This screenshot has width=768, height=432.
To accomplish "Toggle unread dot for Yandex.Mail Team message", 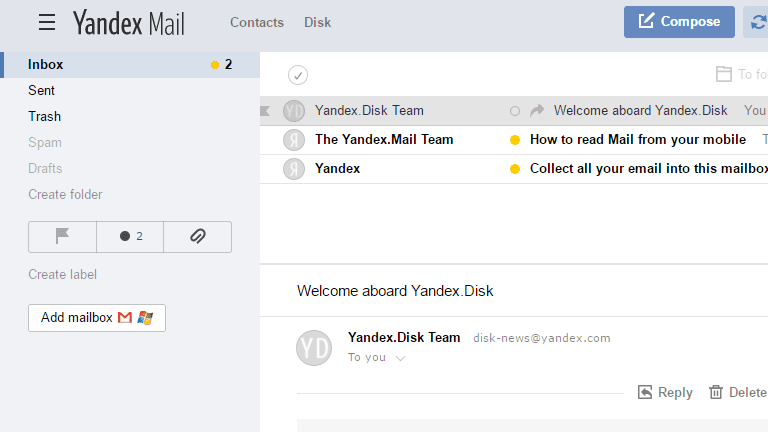I will [x=515, y=140].
